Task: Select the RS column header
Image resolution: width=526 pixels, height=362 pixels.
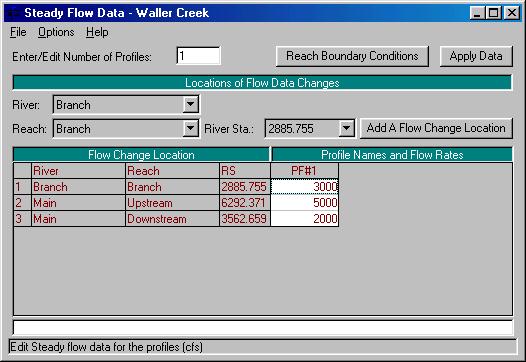Action: pos(245,171)
